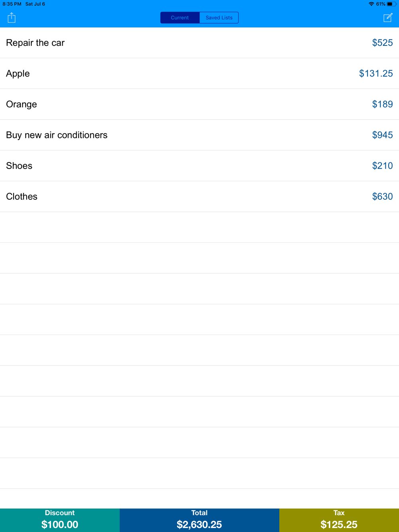Select the Clothes list item
The image size is (399, 532).
(199, 196)
